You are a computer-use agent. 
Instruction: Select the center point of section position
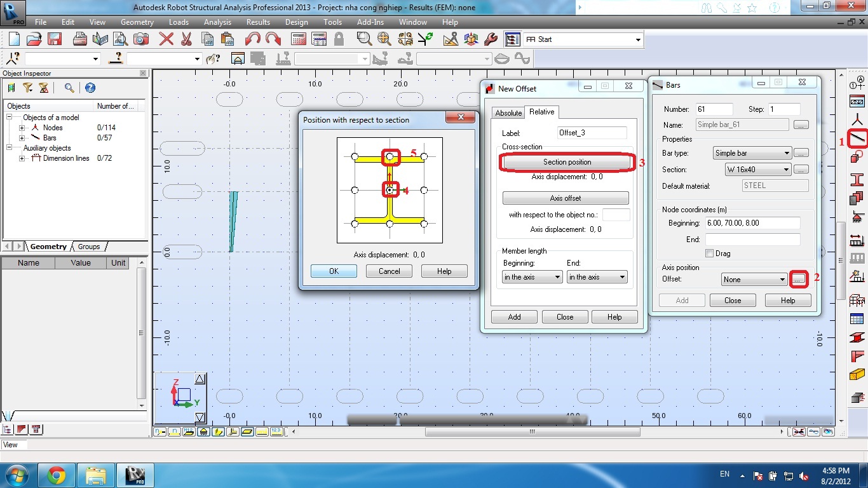coord(390,190)
